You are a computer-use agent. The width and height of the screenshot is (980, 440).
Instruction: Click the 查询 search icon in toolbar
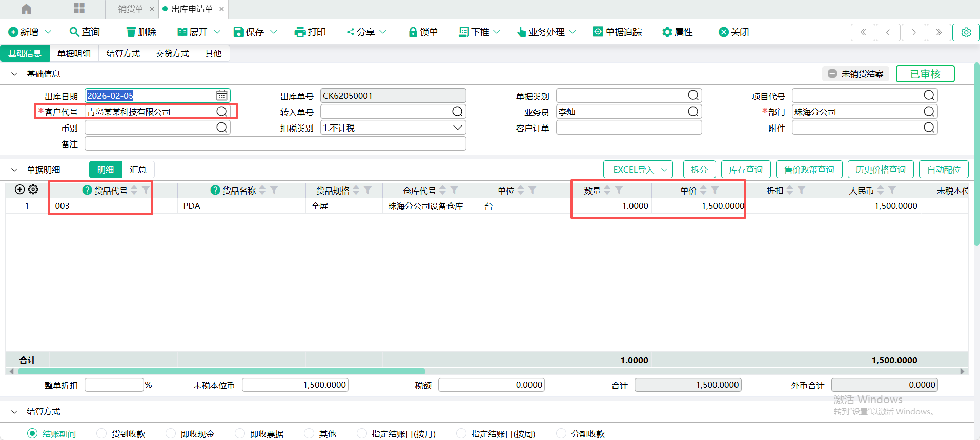pyautogui.click(x=74, y=32)
